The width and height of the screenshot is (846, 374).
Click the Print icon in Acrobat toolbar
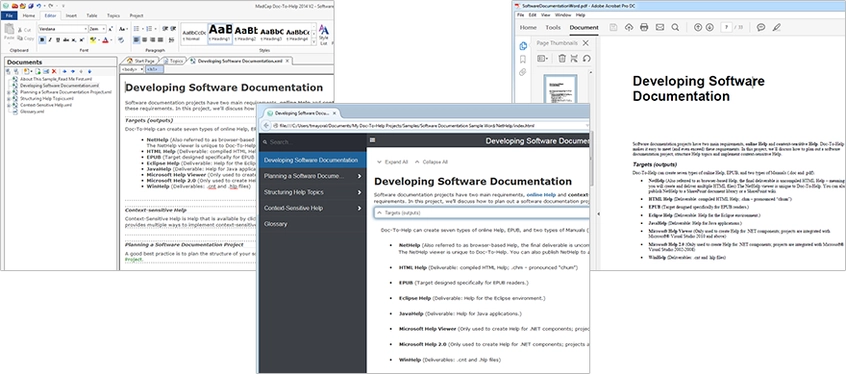pyautogui.click(x=644, y=27)
